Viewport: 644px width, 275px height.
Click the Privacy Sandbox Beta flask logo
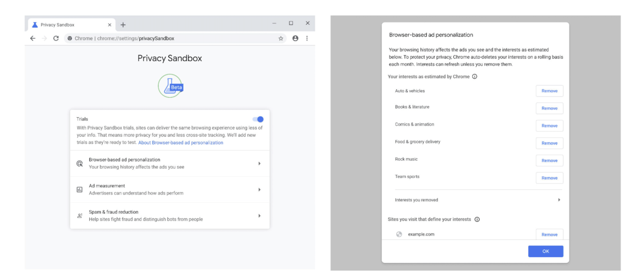click(170, 86)
